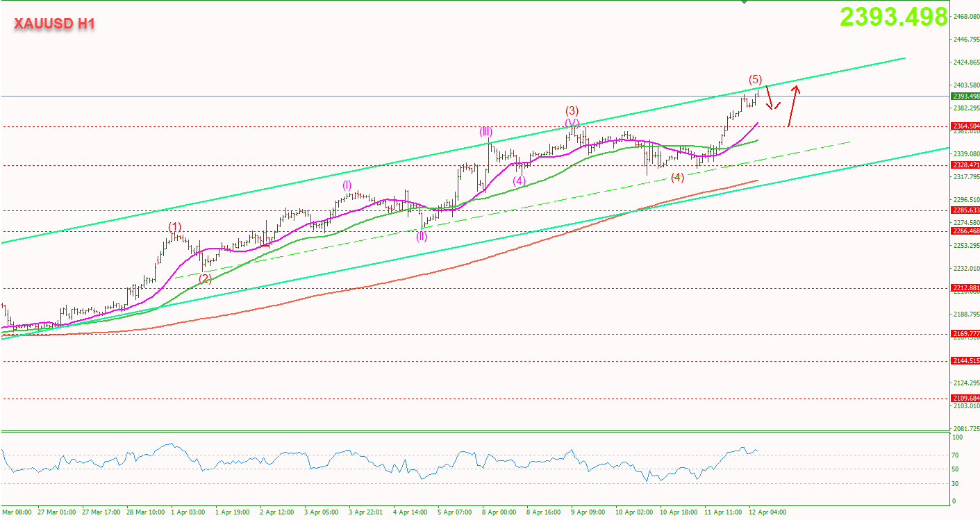Screen dimensions: 980x520
Task: Click the 2296.510 price scale value
Action: pos(965,199)
